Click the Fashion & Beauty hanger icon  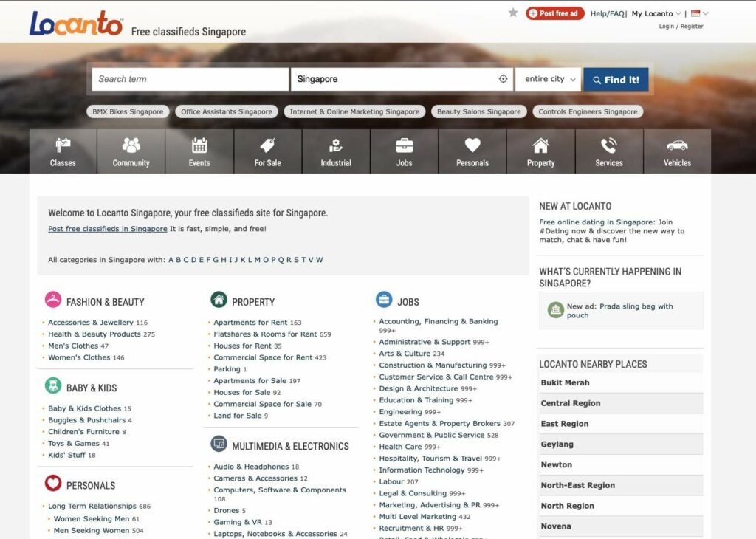click(x=53, y=299)
